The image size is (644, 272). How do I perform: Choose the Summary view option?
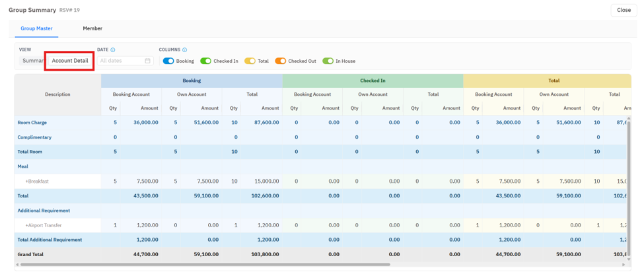33,61
